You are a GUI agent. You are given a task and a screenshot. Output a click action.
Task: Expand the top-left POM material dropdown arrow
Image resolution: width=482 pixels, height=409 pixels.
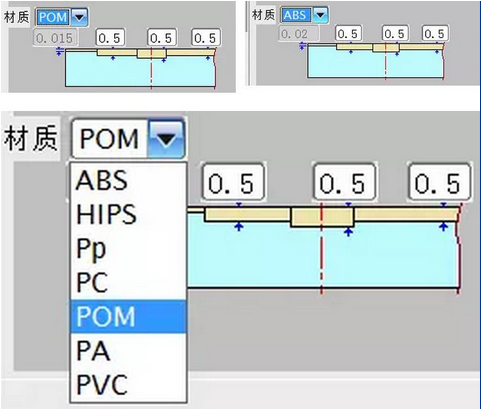(x=79, y=17)
